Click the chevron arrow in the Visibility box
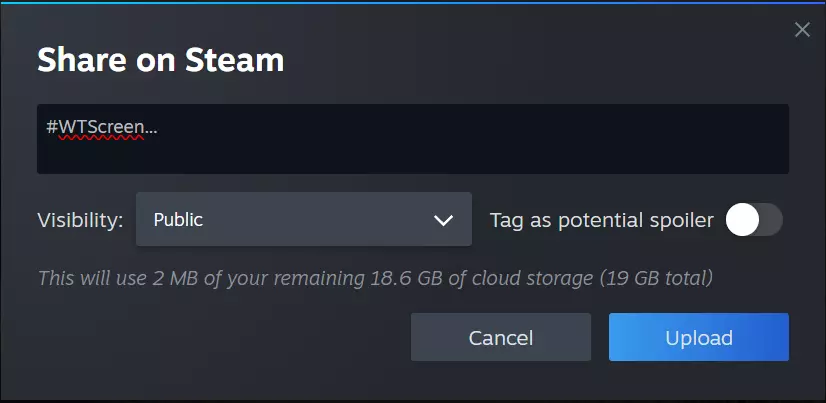The height and width of the screenshot is (403, 826). point(444,220)
